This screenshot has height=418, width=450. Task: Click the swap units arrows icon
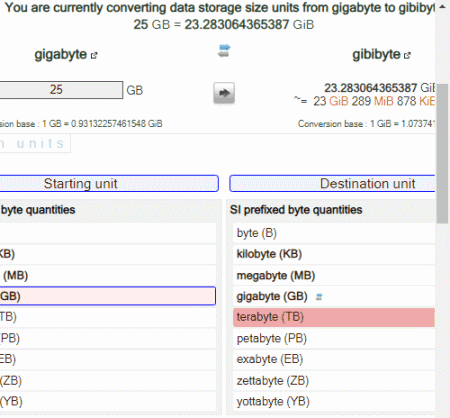(224, 50)
